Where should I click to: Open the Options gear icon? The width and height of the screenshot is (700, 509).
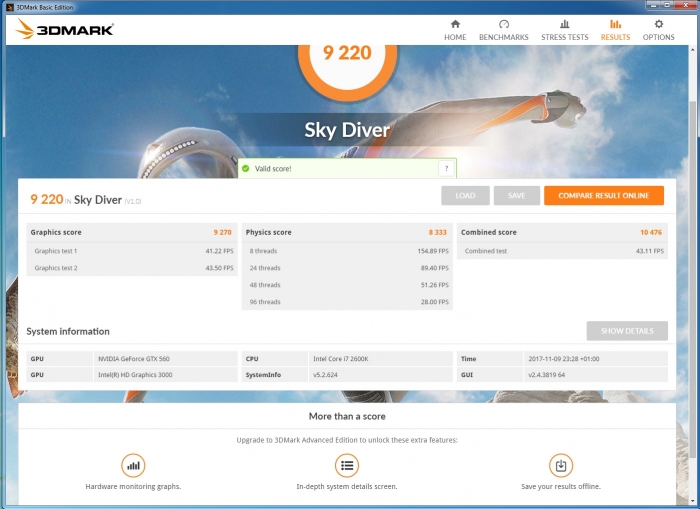tap(658, 24)
